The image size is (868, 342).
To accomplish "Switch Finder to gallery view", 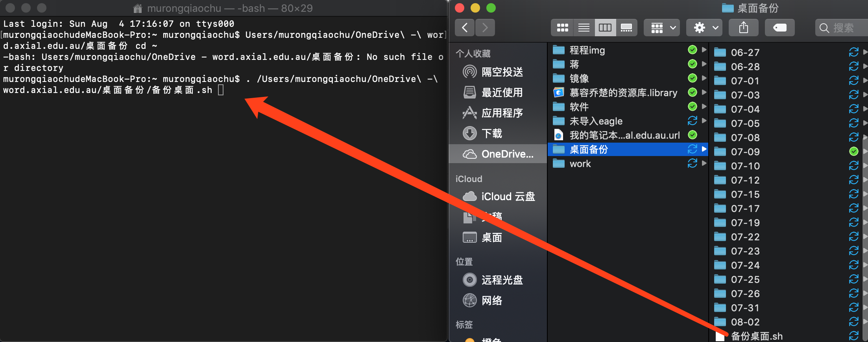I will click(x=626, y=28).
